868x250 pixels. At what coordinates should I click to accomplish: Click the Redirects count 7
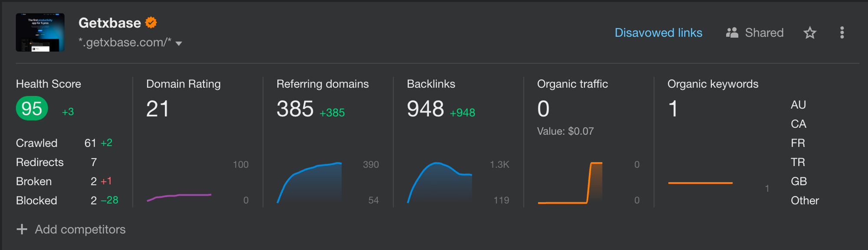coord(94,162)
